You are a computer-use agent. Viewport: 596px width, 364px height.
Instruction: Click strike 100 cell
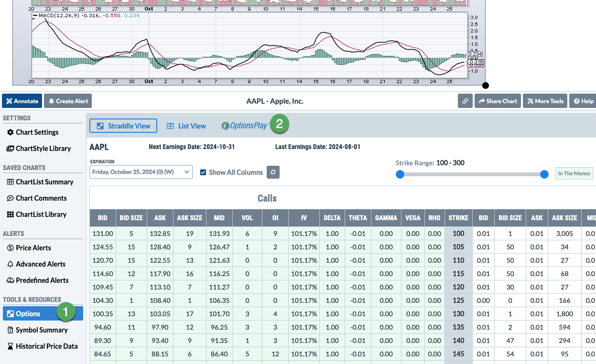(x=458, y=234)
